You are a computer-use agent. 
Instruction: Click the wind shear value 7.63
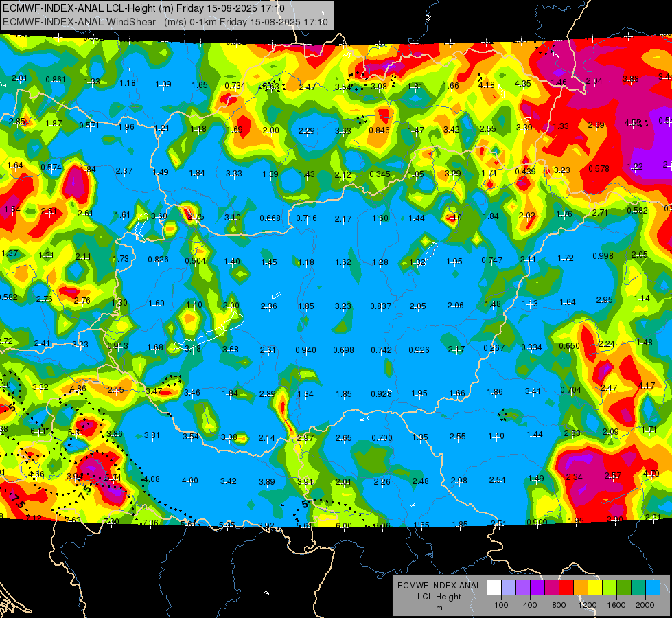tap(73, 520)
